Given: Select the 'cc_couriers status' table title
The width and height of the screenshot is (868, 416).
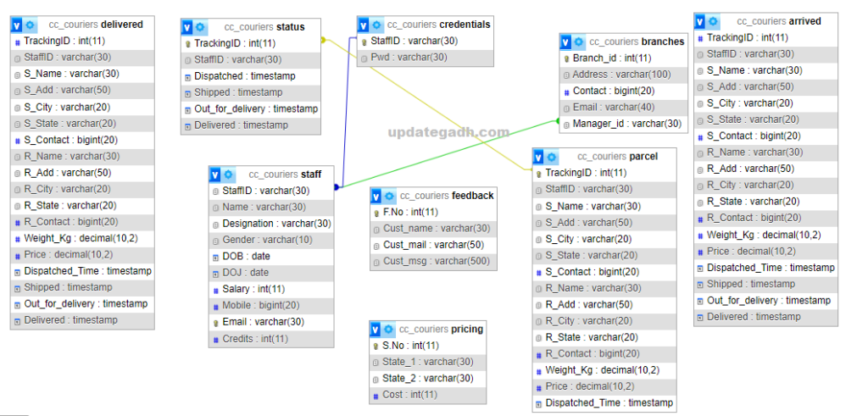Looking at the screenshot, I should coord(264,26).
